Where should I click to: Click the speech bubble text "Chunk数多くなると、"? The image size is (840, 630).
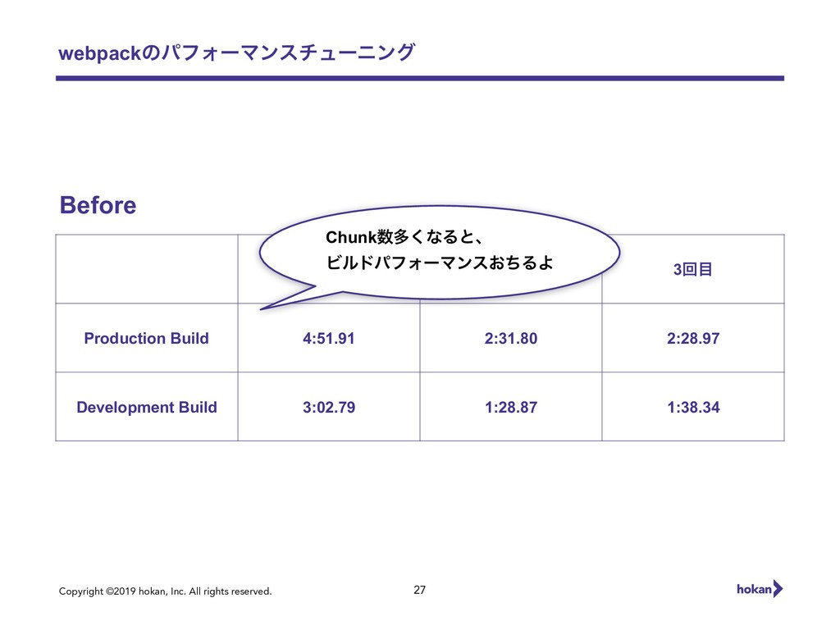click(404, 237)
